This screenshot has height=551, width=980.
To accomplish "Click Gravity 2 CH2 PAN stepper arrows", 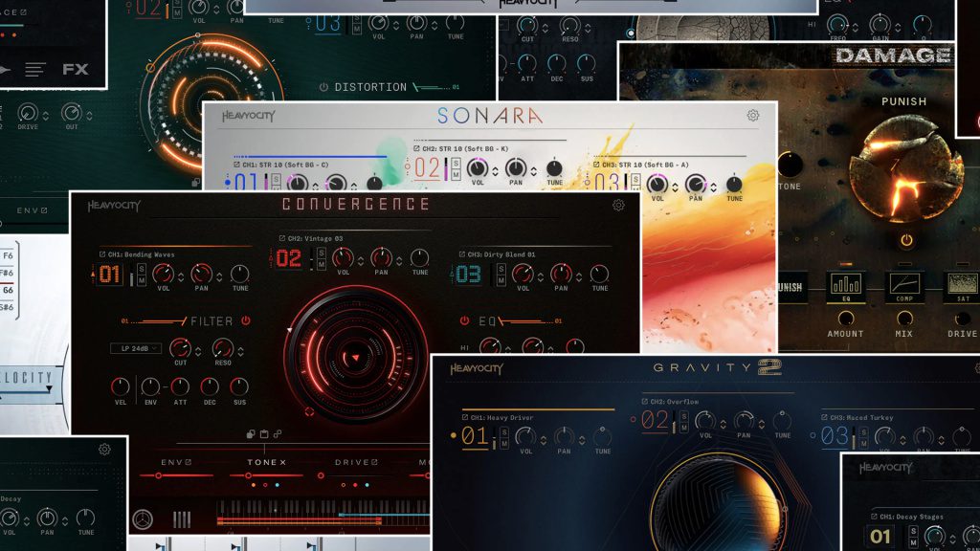I will (761, 423).
